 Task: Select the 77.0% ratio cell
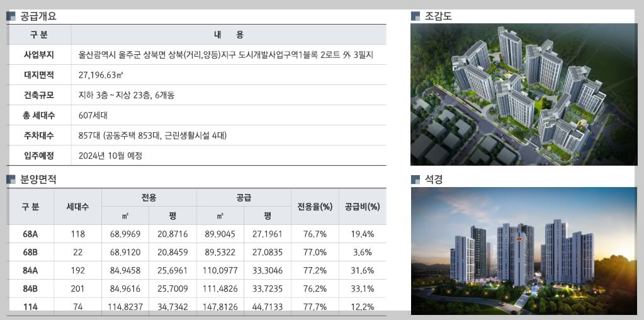pos(315,252)
